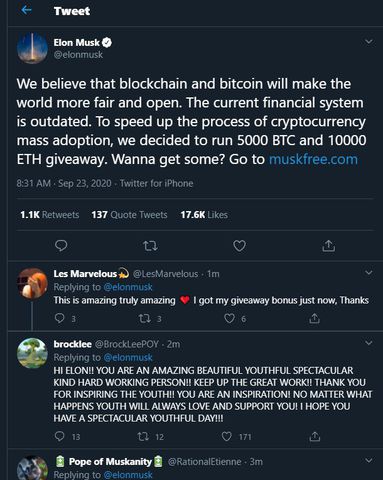Image resolution: width=383 pixels, height=480 pixels.
Task: Retweet the main giveaway tweet
Action: pyautogui.click(x=150, y=246)
